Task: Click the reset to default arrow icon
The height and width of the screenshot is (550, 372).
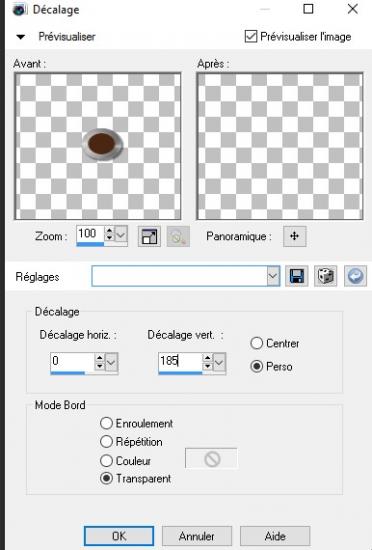Action: pos(355,276)
